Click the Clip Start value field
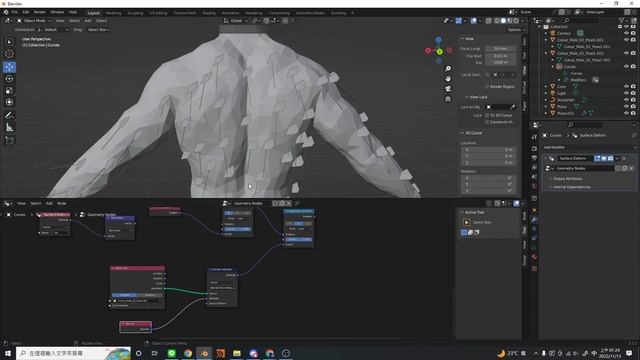Screen dimensions: 640x360 pyautogui.click(x=501, y=56)
